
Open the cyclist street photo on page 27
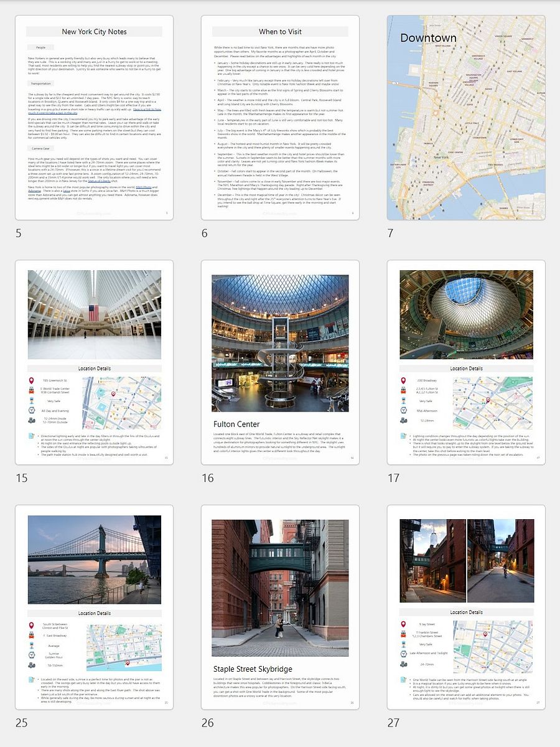[501, 561]
